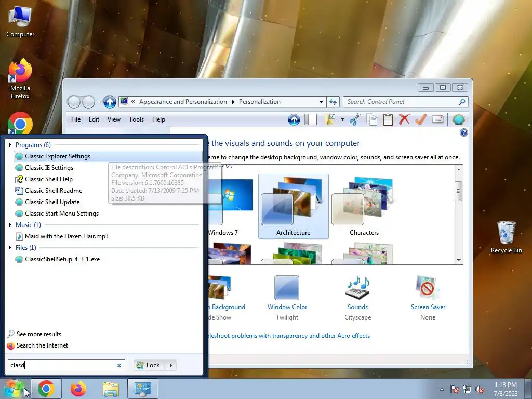Open the Edit menu

(94, 119)
